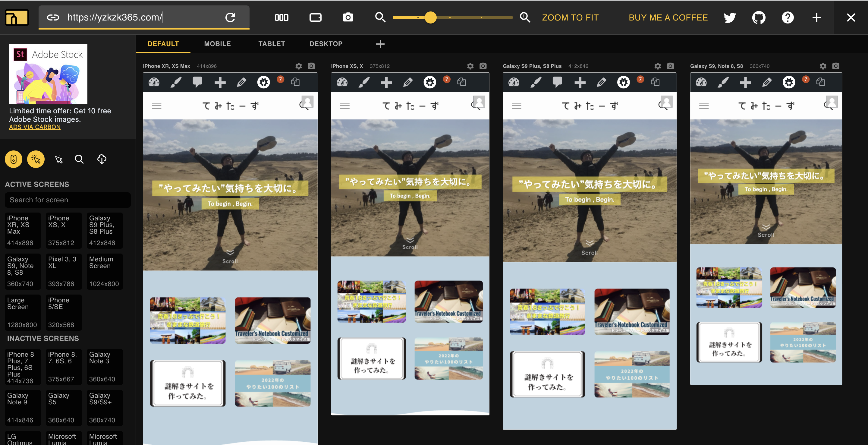Image resolution: width=868 pixels, height=445 pixels.
Task: Deactivate iPhone XS, X 375x812 sidebar tile
Action: coord(64,231)
